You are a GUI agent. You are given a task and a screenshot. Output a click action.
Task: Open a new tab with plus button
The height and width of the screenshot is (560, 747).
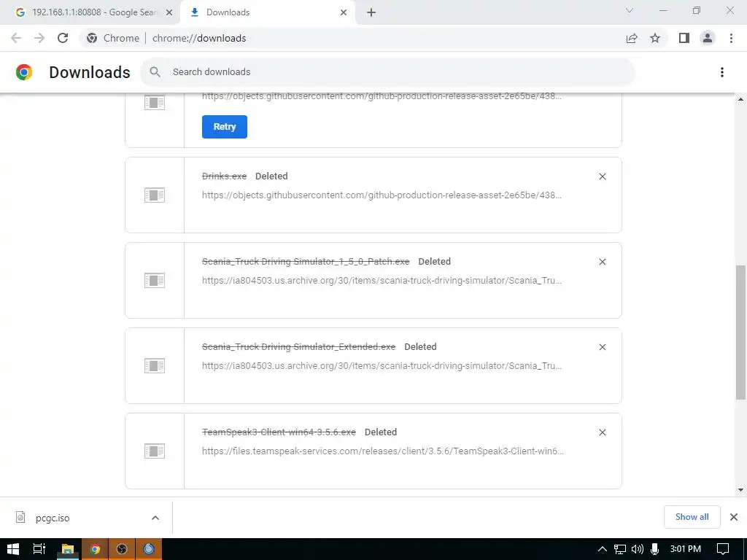[371, 12]
